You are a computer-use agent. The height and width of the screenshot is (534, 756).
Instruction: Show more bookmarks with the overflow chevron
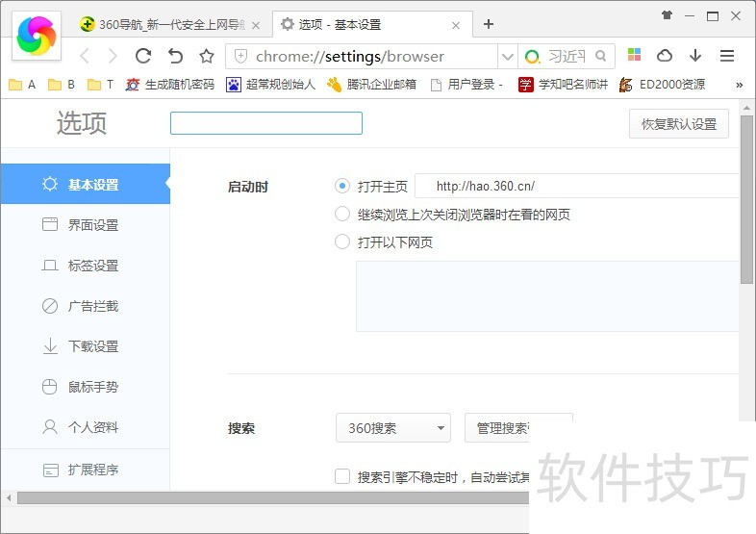point(739,85)
